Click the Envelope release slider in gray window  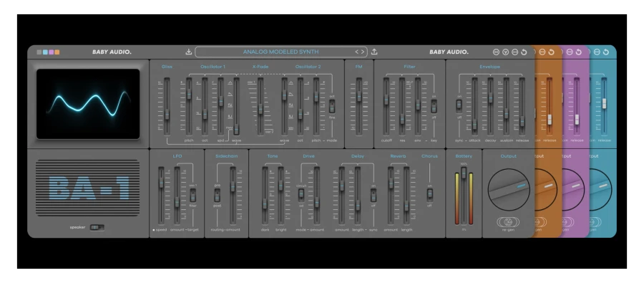[x=522, y=121]
